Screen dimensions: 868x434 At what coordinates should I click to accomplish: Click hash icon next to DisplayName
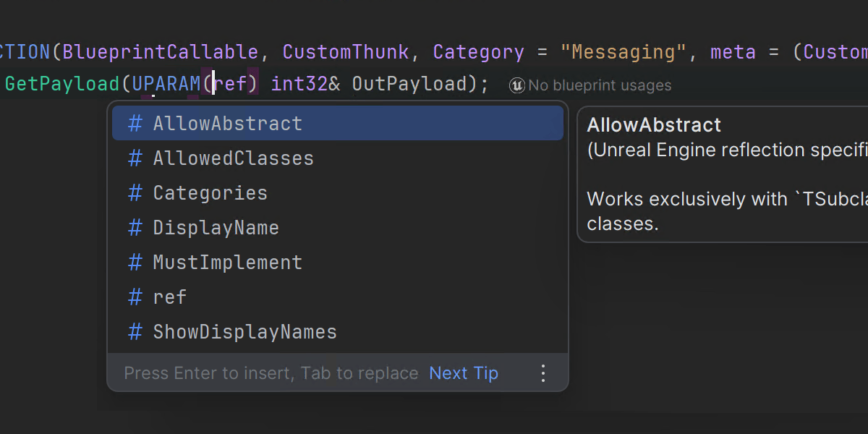click(135, 228)
